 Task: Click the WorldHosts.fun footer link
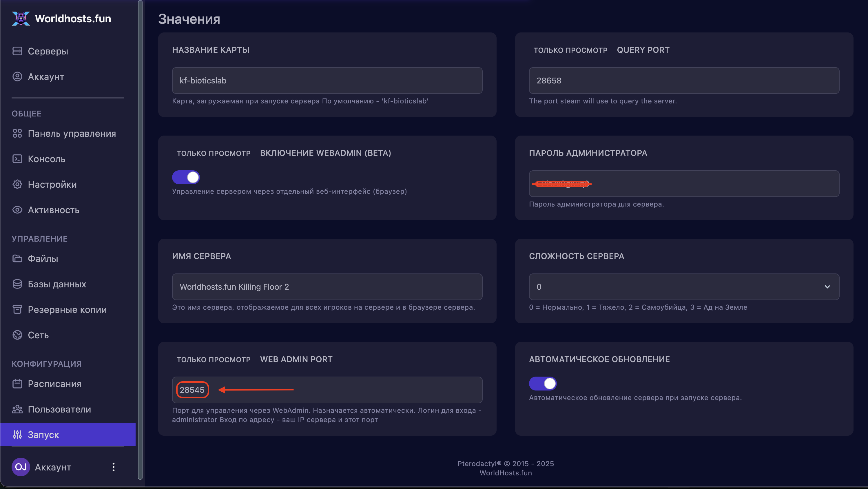coord(506,473)
